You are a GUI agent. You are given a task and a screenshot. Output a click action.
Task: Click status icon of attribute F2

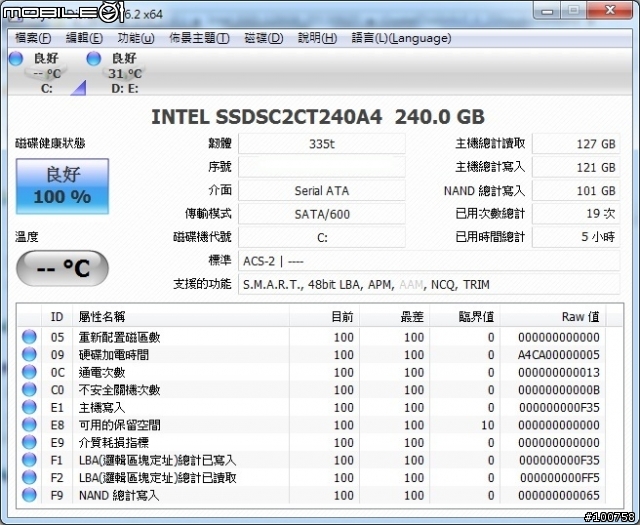tap(29, 477)
